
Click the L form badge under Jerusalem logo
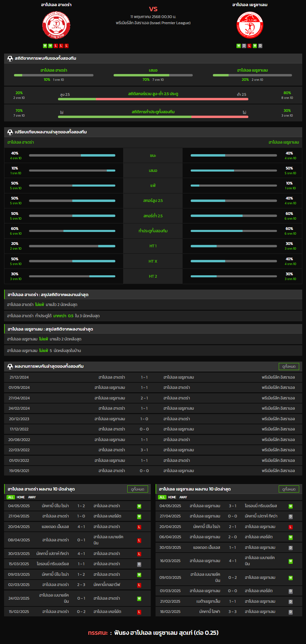pyautogui.click(x=249, y=46)
